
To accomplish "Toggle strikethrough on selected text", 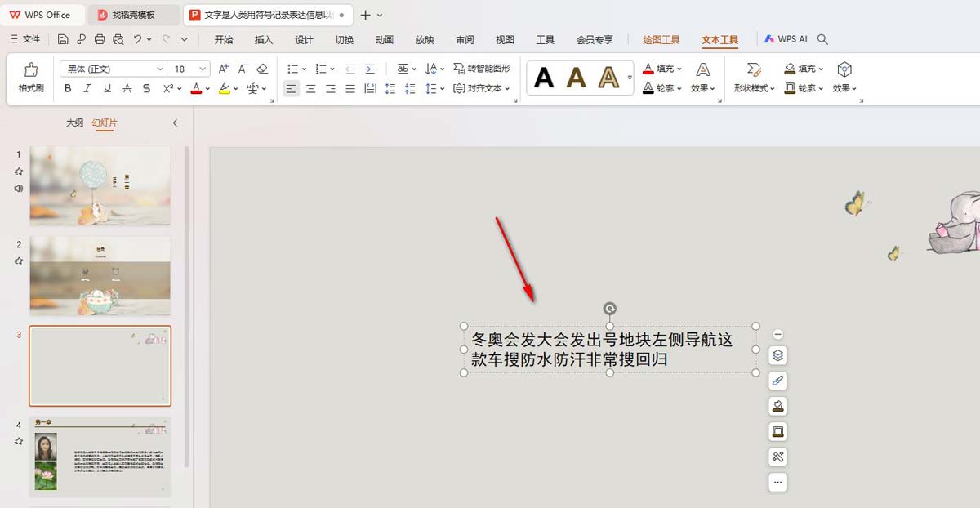I will pyautogui.click(x=146, y=88).
